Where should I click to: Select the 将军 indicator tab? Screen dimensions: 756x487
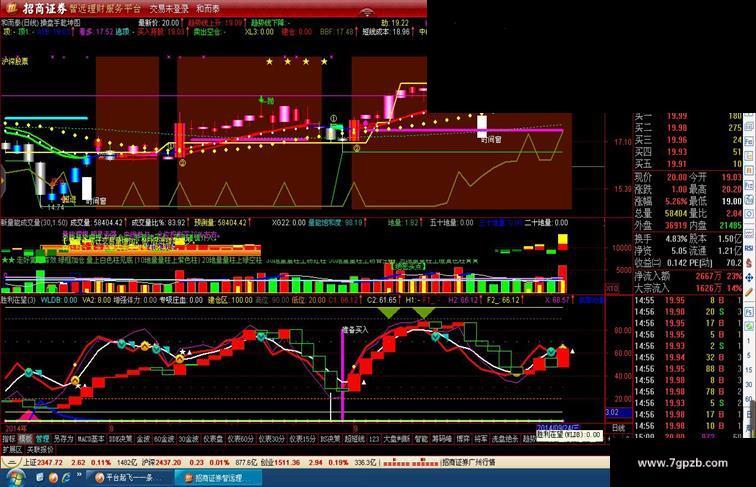481,439
